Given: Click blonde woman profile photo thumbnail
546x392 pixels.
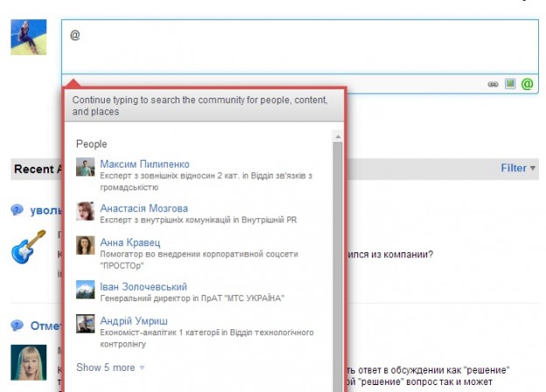Looking at the screenshot, I should (x=29, y=362).
